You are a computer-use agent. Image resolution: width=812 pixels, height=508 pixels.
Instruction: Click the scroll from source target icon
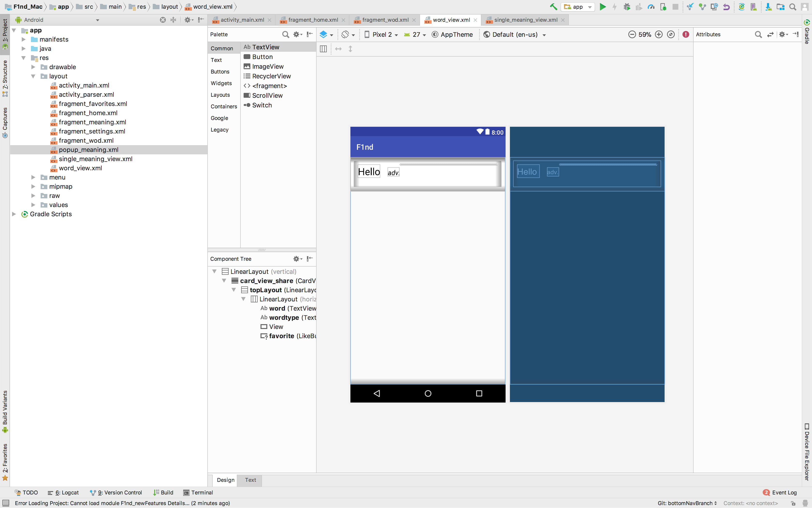[x=163, y=20]
